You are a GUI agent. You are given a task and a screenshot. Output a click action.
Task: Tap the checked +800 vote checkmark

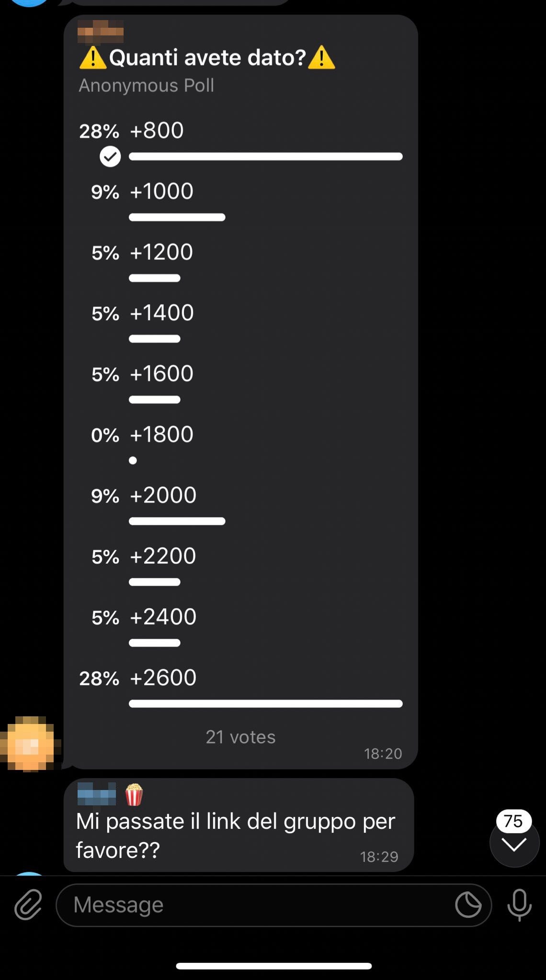(x=110, y=156)
